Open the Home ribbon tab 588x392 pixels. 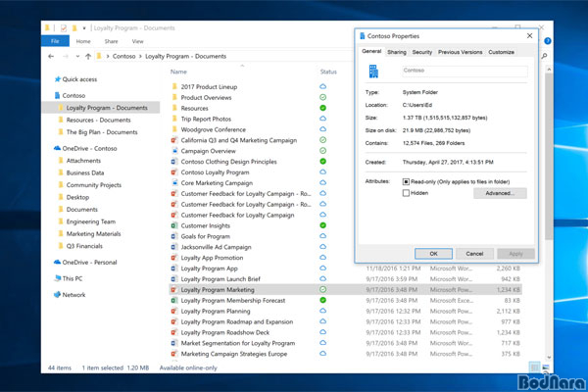[x=83, y=41]
